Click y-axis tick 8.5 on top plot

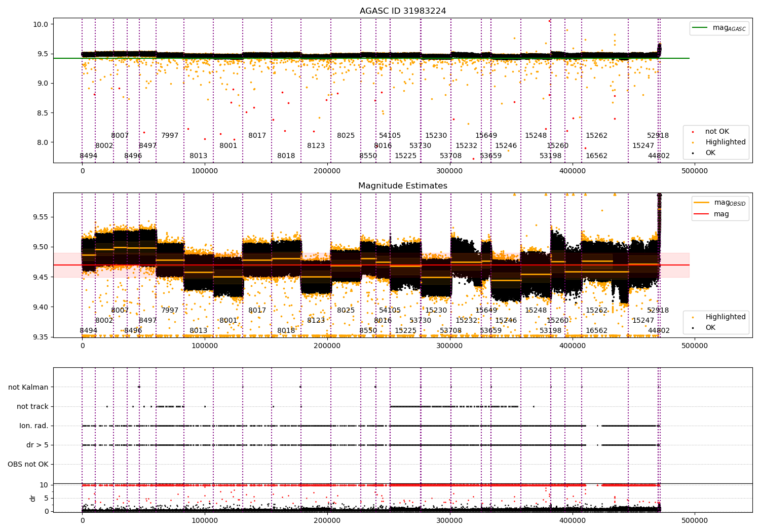pyautogui.click(x=43, y=113)
